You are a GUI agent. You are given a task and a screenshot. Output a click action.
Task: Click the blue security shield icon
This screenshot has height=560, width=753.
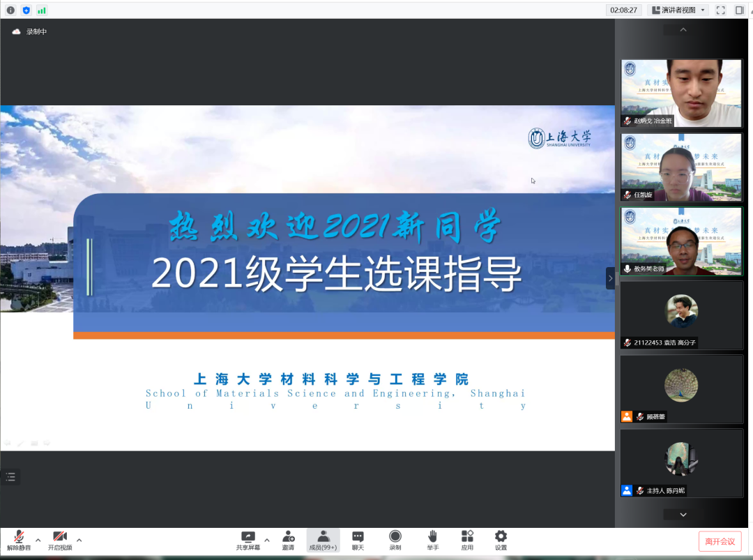pyautogui.click(x=26, y=10)
